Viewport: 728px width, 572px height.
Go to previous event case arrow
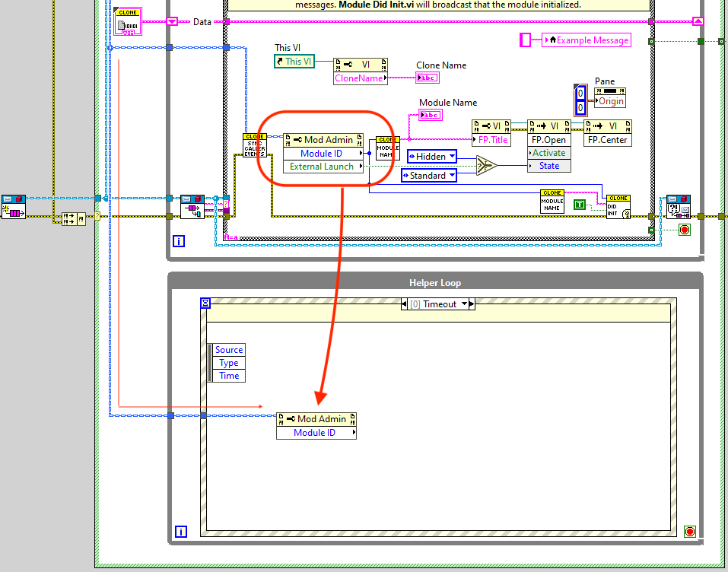pos(405,304)
